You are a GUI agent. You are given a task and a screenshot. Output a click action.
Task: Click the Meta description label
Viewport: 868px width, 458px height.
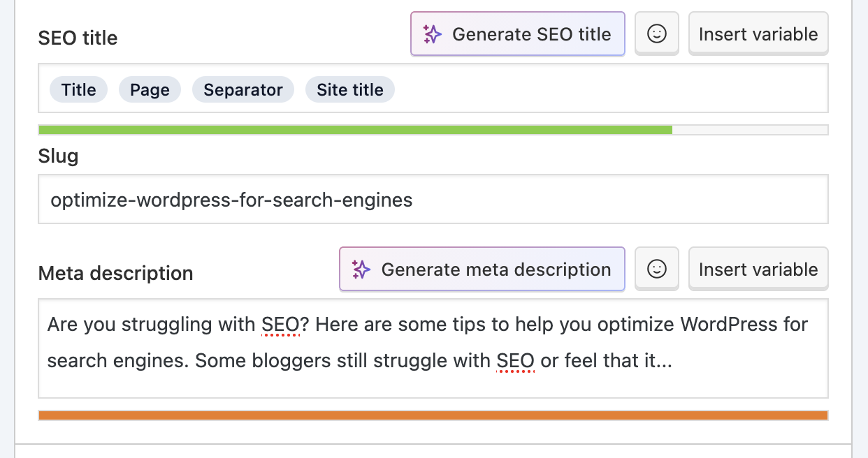tap(115, 273)
